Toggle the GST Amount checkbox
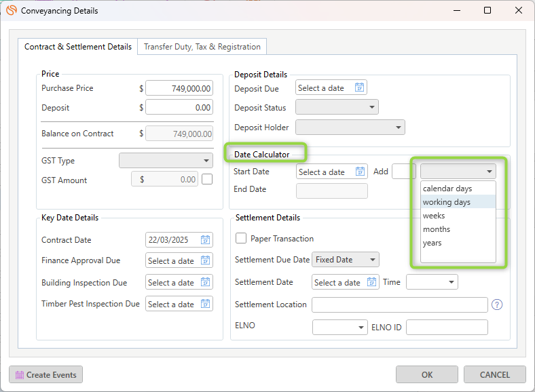Viewport: 535px width, 392px height. coord(207,180)
